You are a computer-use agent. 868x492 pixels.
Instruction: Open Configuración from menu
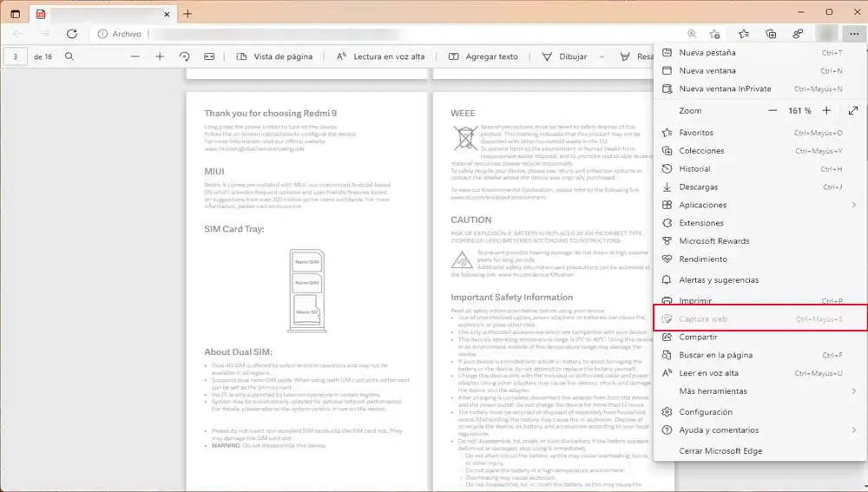[x=760, y=412]
